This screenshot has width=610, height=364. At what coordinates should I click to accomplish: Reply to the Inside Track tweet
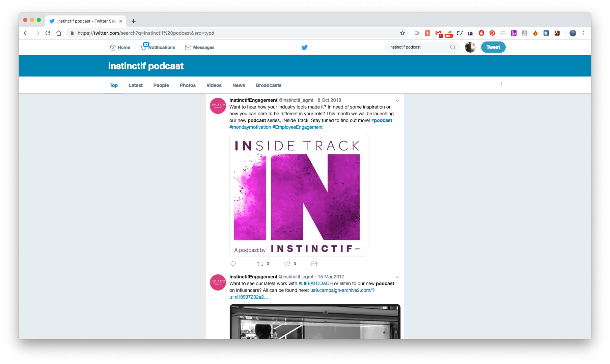coord(233,264)
